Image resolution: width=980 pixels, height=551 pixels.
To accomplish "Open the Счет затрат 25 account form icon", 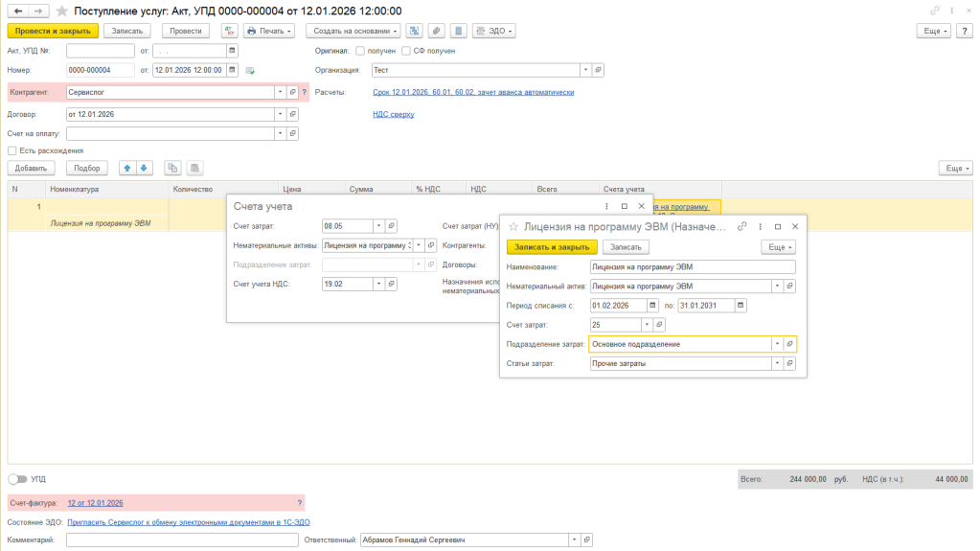I will click(659, 325).
